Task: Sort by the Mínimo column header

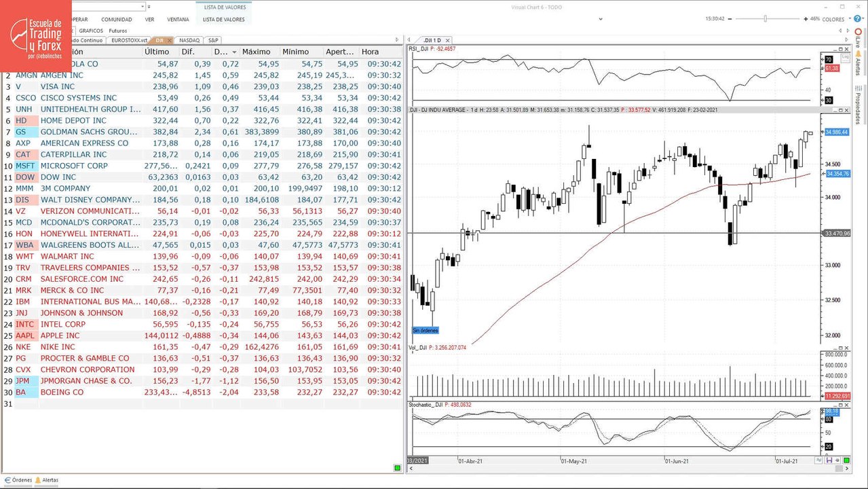Action: click(x=295, y=52)
